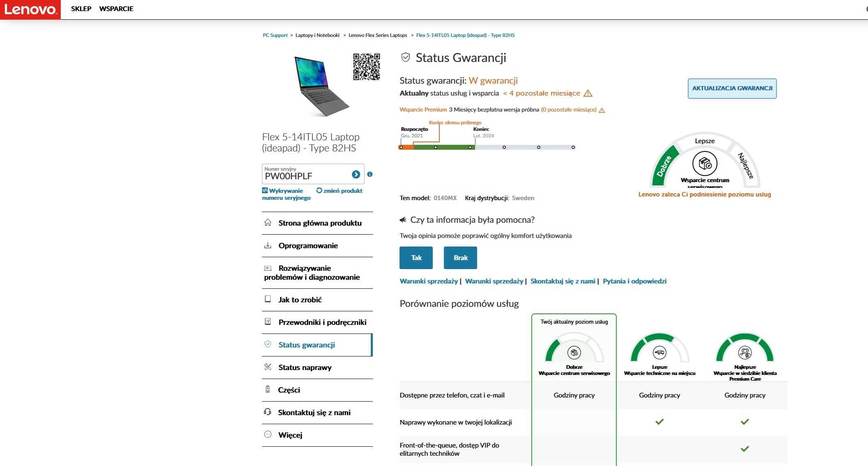Click the last dot on warranty timeline

pos(573,147)
